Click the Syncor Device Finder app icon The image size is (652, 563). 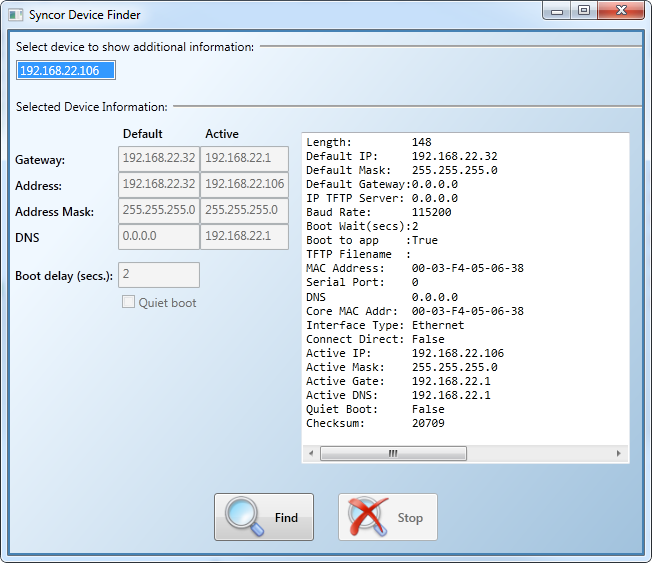[x=15, y=15]
